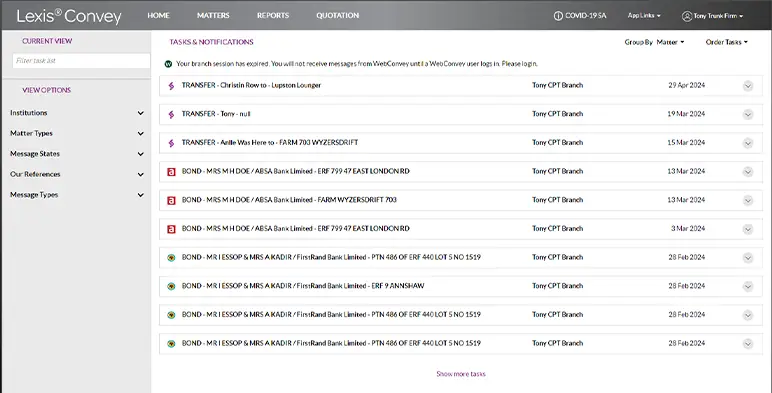
Task: Expand the 15 Mar 2024 Anlie Was Here task
Action: (748, 143)
